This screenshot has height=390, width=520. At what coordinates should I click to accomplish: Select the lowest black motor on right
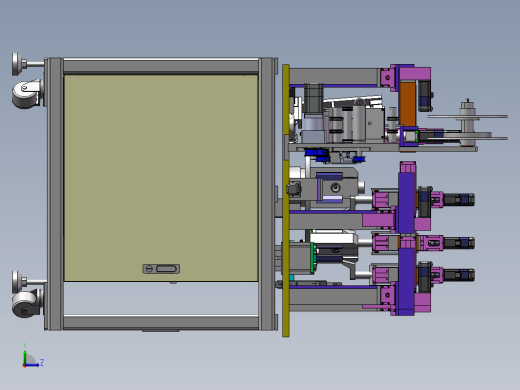click(459, 275)
